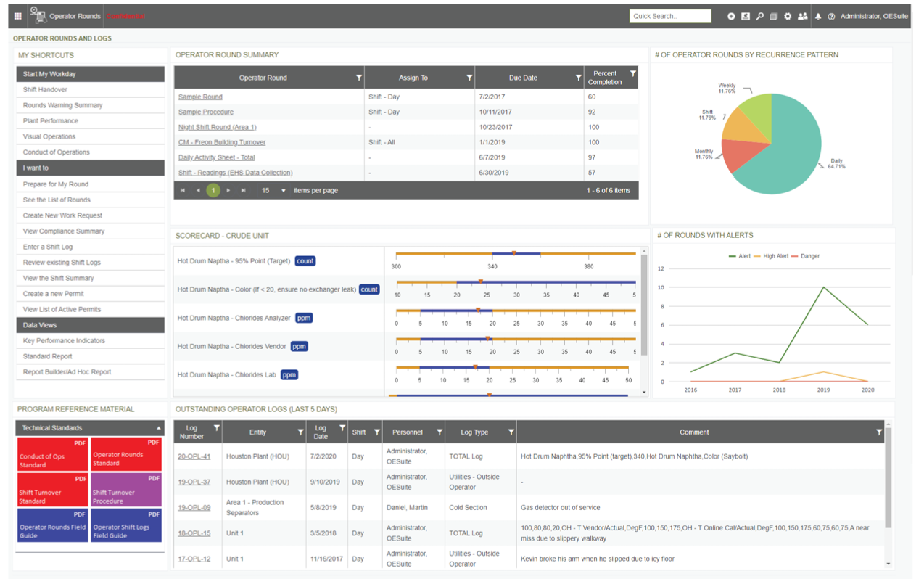Image resolution: width=924 pixels, height=579 pixels.
Task: Open notifications bell icon
Action: [x=818, y=16]
